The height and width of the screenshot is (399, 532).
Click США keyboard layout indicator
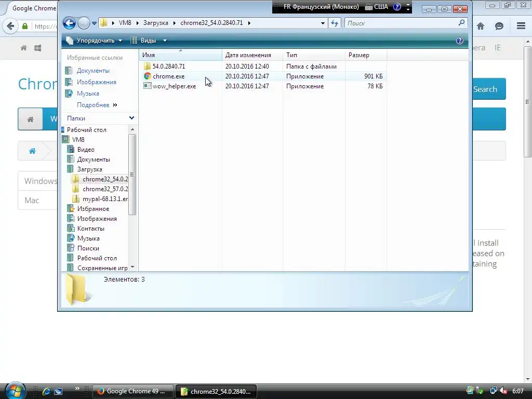376,7
